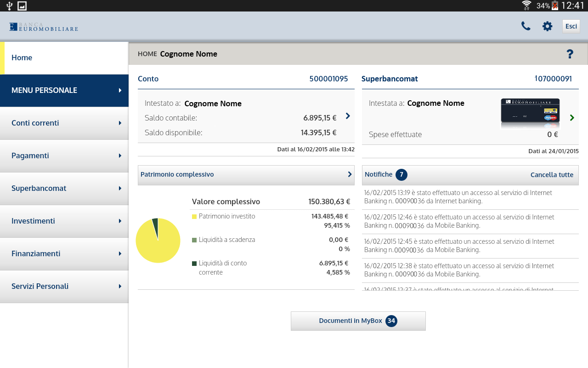
Task: Tap the MyBox documents badge 34
Action: point(391,321)
